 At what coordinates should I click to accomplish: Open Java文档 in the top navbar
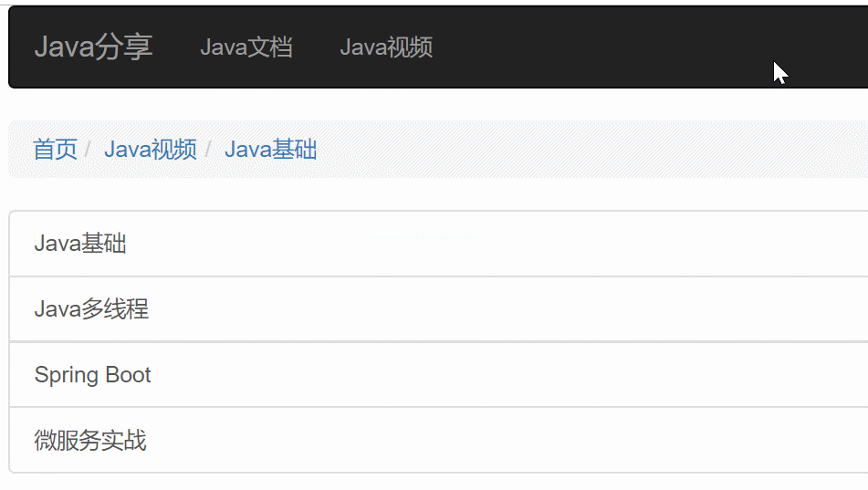(x=246, y=47)
